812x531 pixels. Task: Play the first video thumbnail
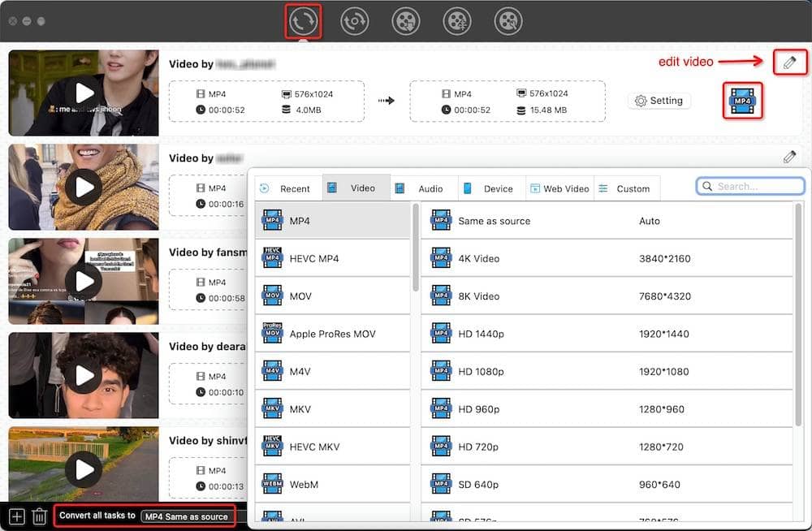tap(84, 93)
